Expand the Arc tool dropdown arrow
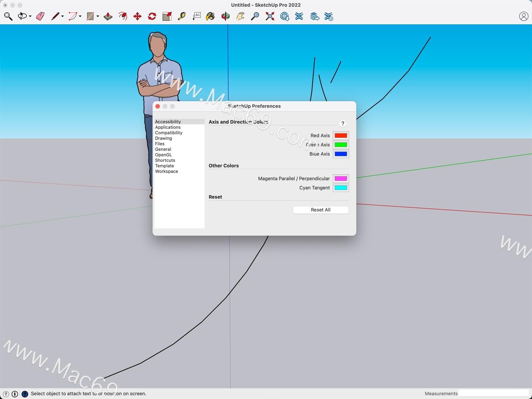Screen dimensions: 532x399 pos(80,16)
